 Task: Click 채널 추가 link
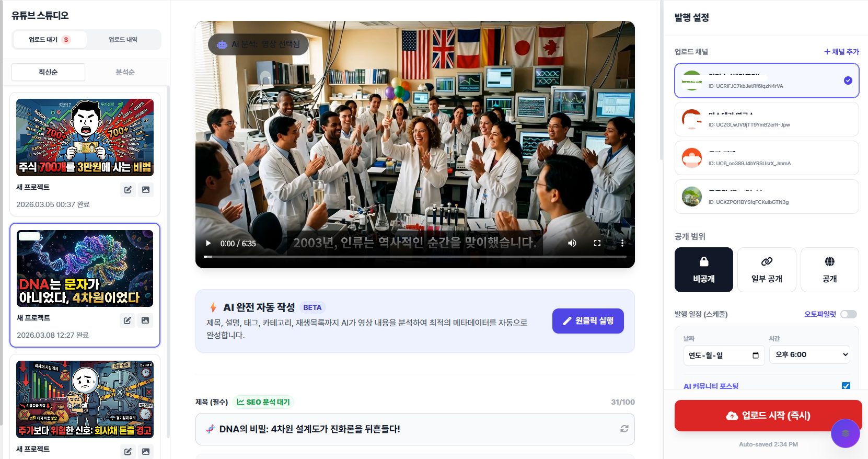point(841,52)
